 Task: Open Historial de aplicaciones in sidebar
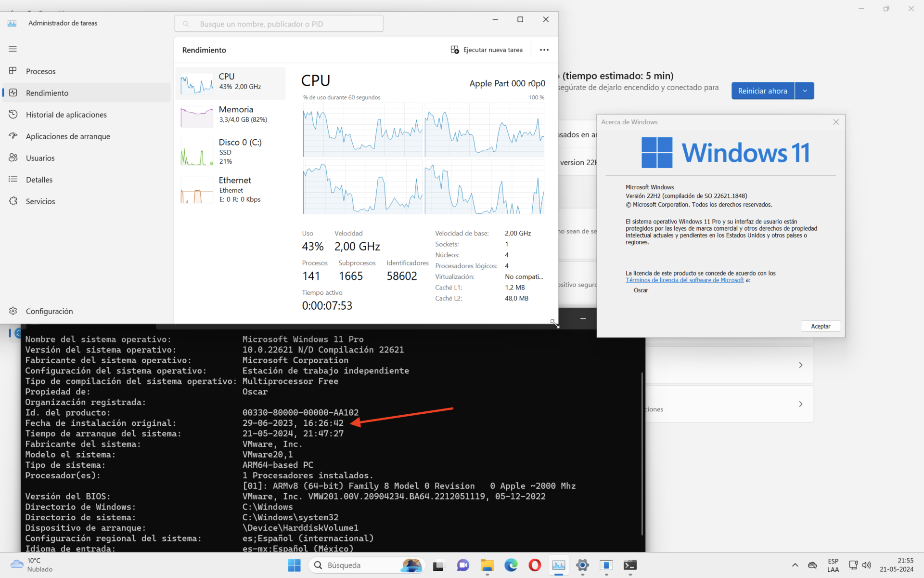(66, 115)
